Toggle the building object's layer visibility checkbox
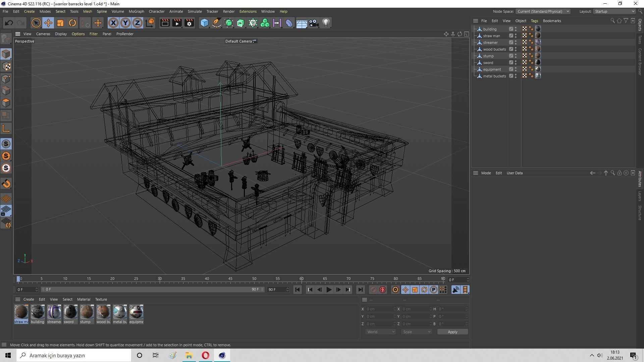Image resolution: width=644 pixels, height=362 pixels. pyautogui.click(x=511, y=29)
